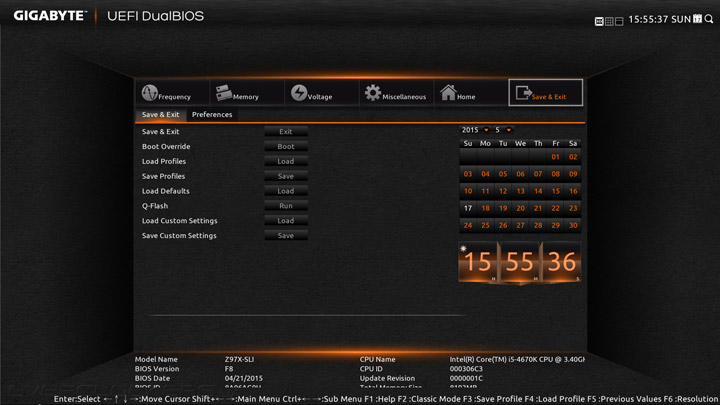Switch to the Preferences sub-tab
Screen dimensions: 720x405
tap(212, 115)
